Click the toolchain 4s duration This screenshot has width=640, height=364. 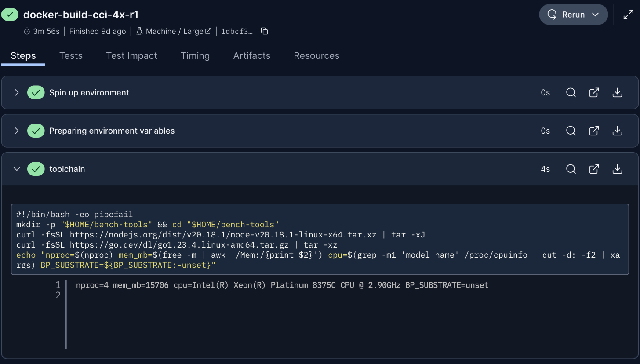(x=545, y=169)
